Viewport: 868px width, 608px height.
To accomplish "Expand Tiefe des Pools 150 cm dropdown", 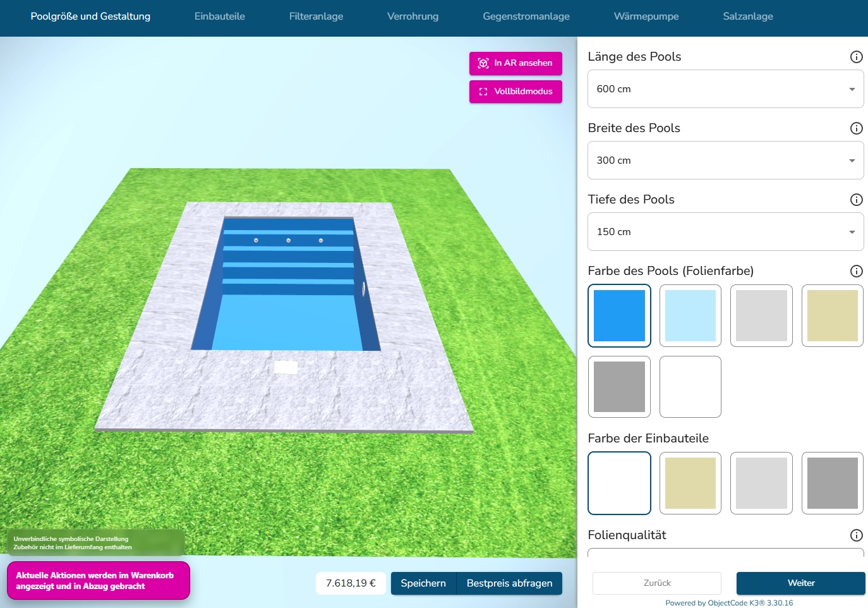I will [725, 232].
